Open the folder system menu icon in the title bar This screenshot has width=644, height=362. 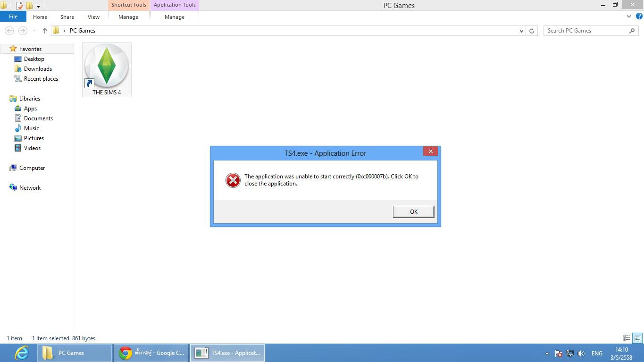(3, 6)
